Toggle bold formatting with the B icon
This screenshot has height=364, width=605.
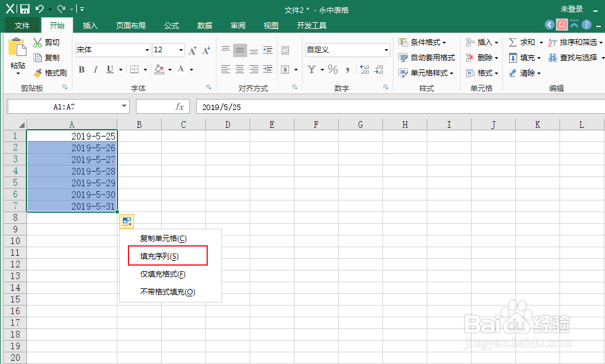click(x=81, y=69)
